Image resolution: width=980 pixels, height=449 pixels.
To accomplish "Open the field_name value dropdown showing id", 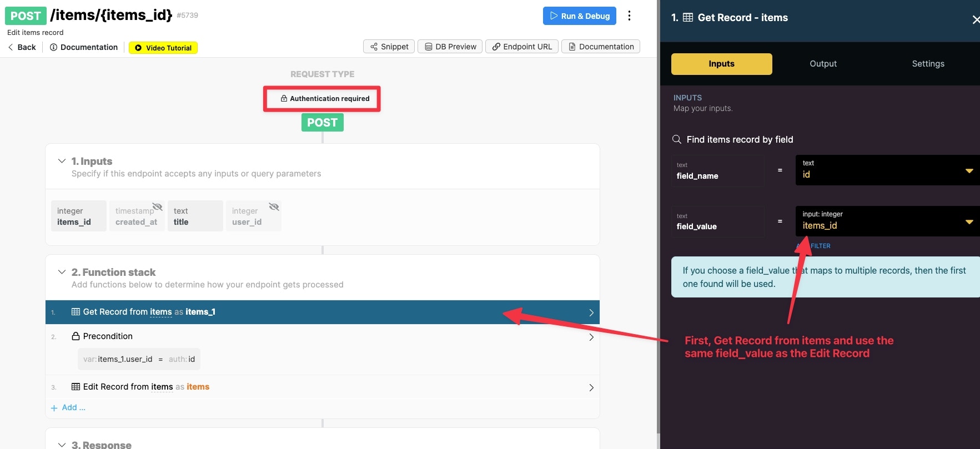I will coord(887,170).
